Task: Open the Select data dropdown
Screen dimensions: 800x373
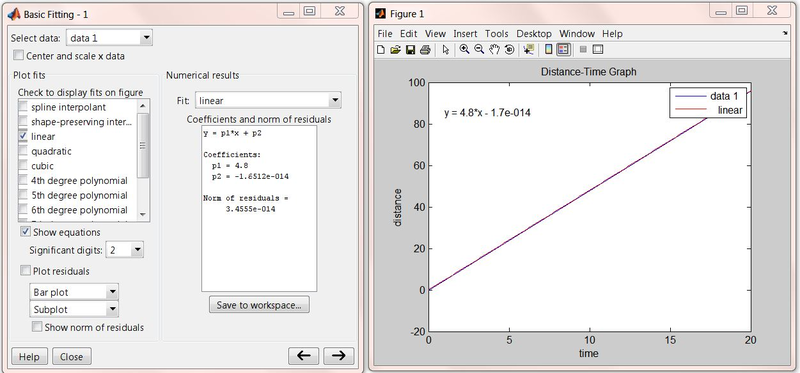Action: [x=109, y=38]
